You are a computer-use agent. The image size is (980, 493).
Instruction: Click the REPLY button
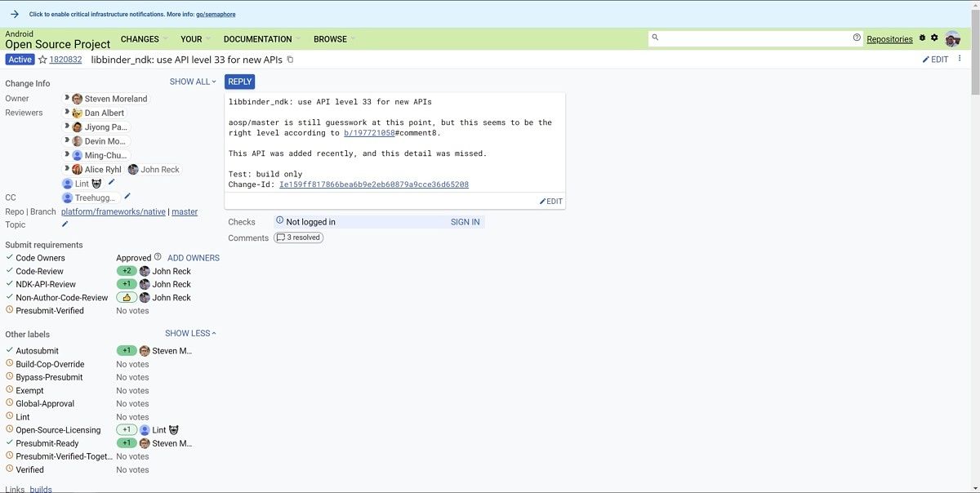[x=239, y=82]
